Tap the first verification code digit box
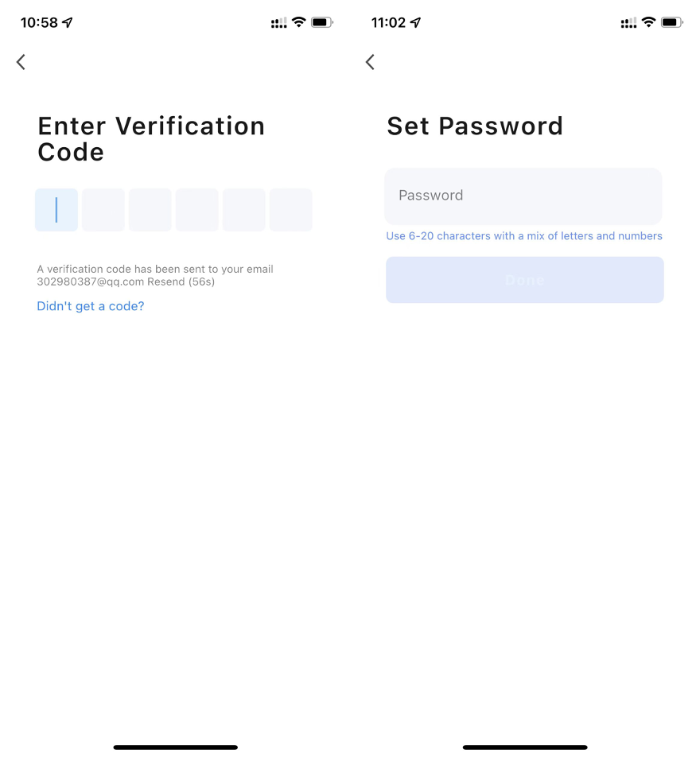Screen dimensions: 700x757 tap(56, 210)
